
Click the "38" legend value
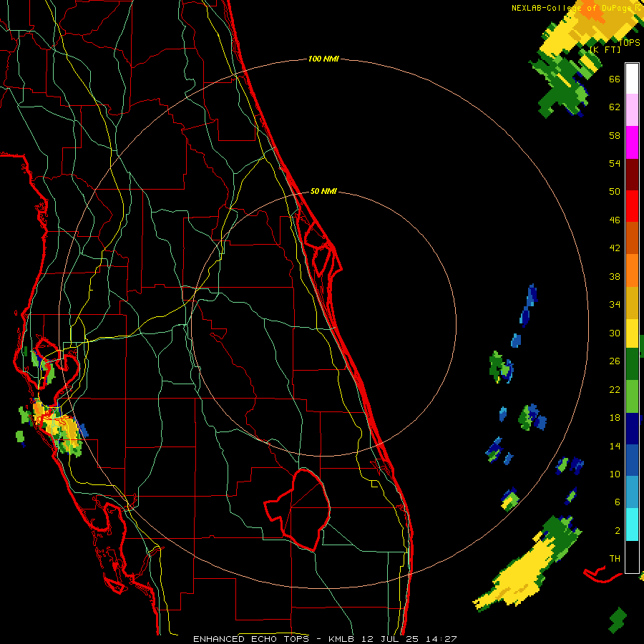pos(615,276)
